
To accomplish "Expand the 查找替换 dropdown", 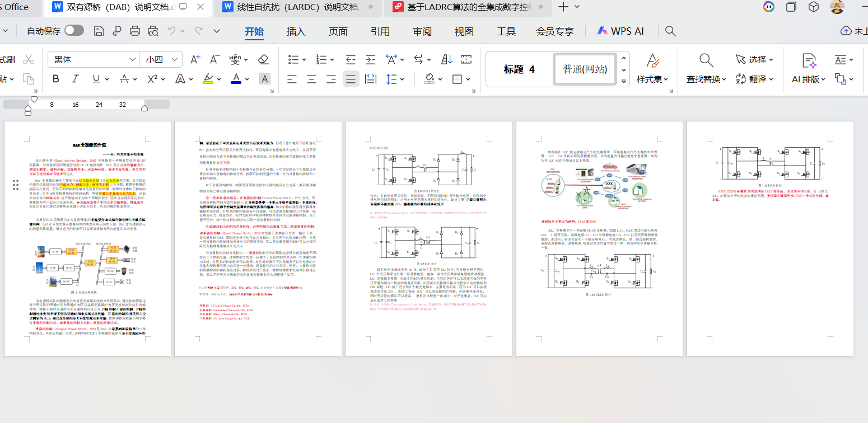I will [x=707, y=79].
